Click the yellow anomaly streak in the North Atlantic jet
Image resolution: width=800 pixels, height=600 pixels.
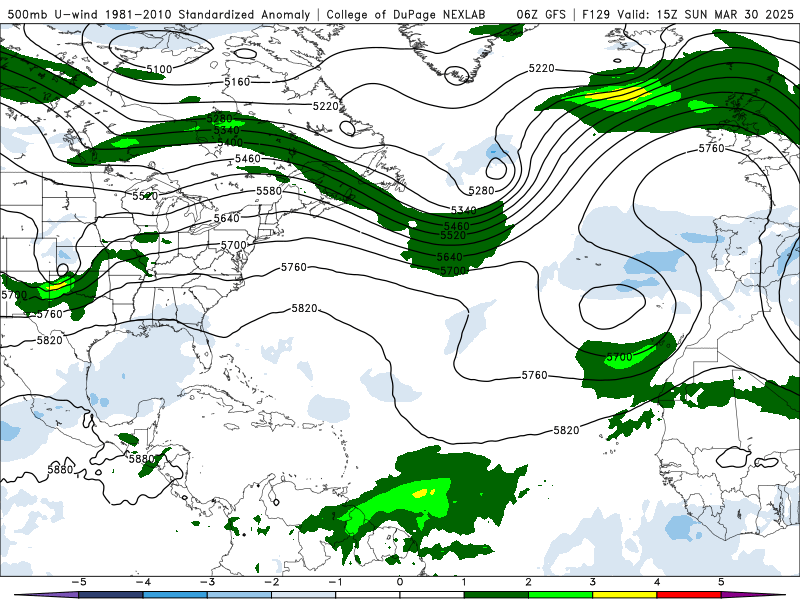[x=616, y=93]
